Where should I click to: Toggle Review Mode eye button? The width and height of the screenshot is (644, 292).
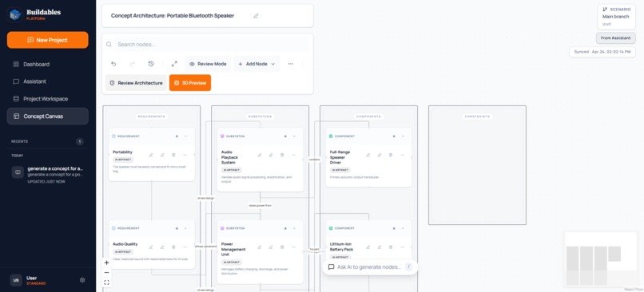click(x=208, y=64)
